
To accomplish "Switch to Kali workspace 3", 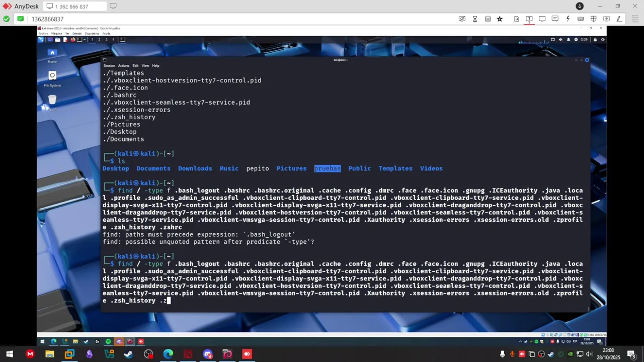I will click(106, 39).
